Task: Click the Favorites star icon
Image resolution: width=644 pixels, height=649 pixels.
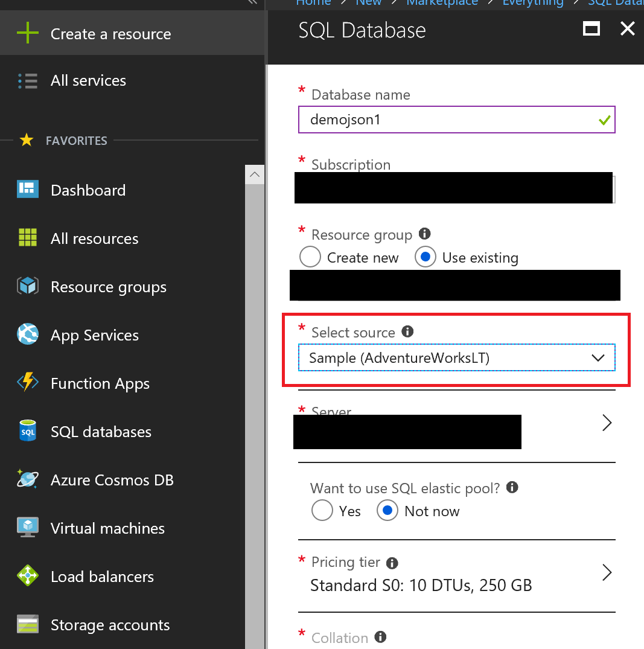Action: (x=27, y=140)
